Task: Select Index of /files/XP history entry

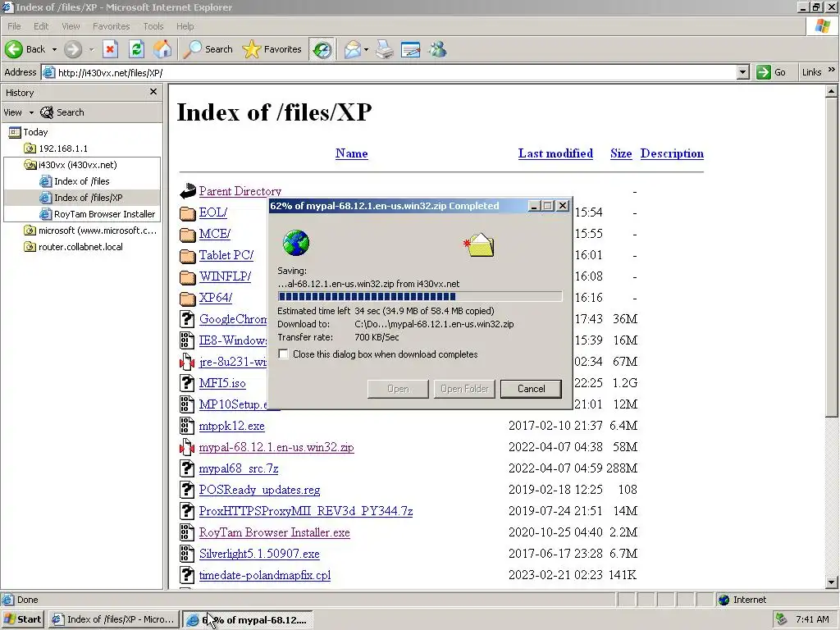Action: tap(81, 198)
